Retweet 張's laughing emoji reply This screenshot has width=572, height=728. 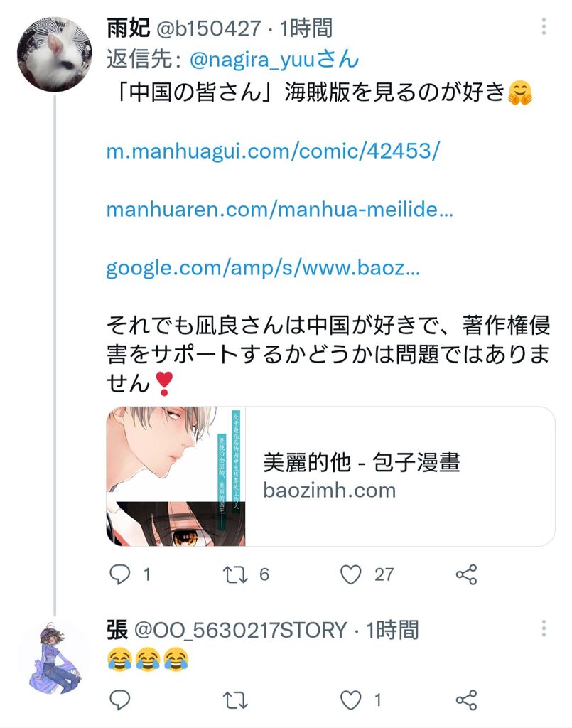(x=235, y=700)
